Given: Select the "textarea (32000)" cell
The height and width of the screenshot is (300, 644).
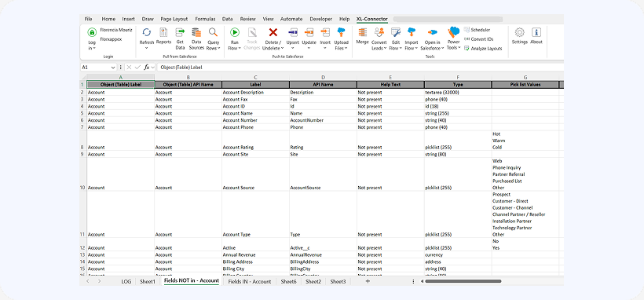Looking at the screenshot, I should pos(458,93).
